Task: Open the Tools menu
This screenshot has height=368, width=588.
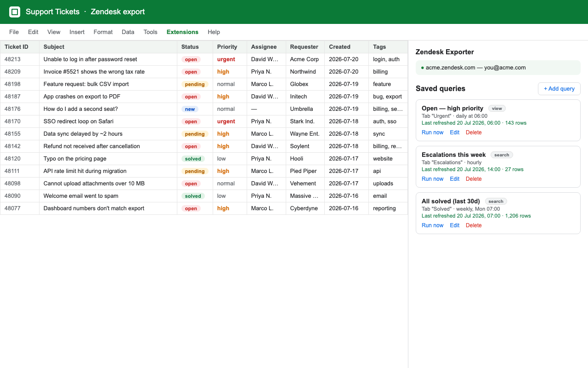Action: coord(150,32)
